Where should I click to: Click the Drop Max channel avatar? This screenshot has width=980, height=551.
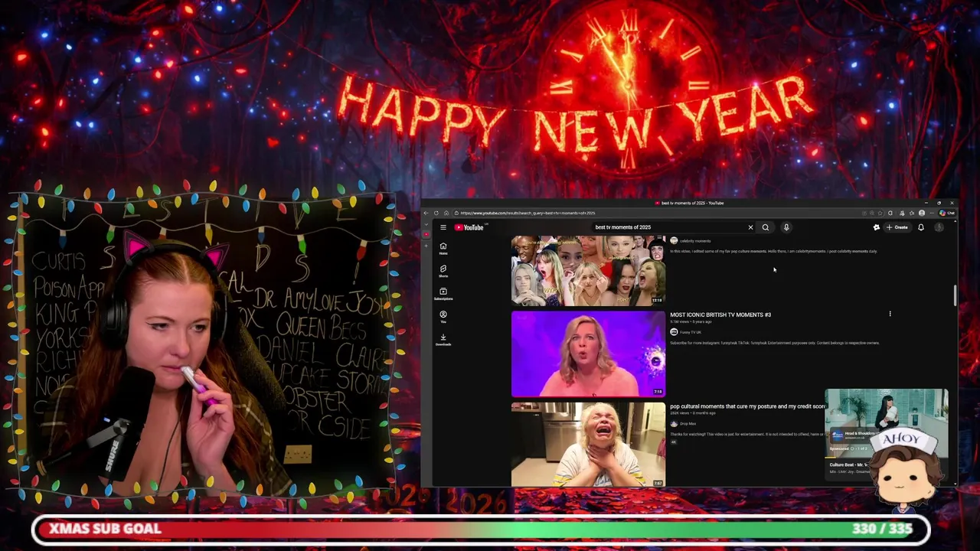coord(674,424)
